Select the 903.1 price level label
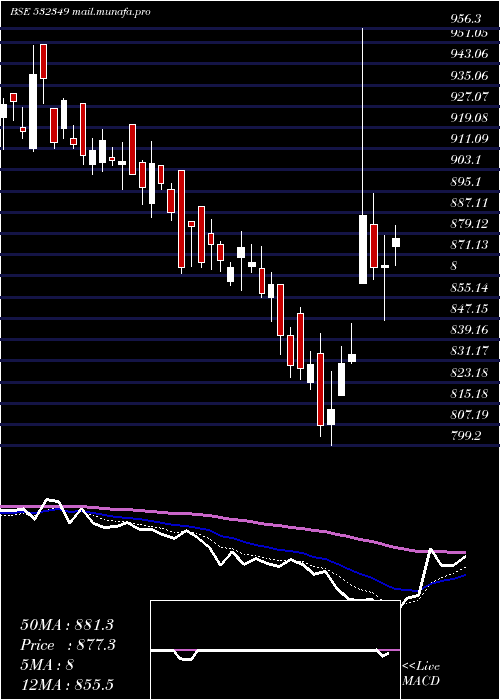The width and height of the screenshot is (500, 700). click(466, 161)
